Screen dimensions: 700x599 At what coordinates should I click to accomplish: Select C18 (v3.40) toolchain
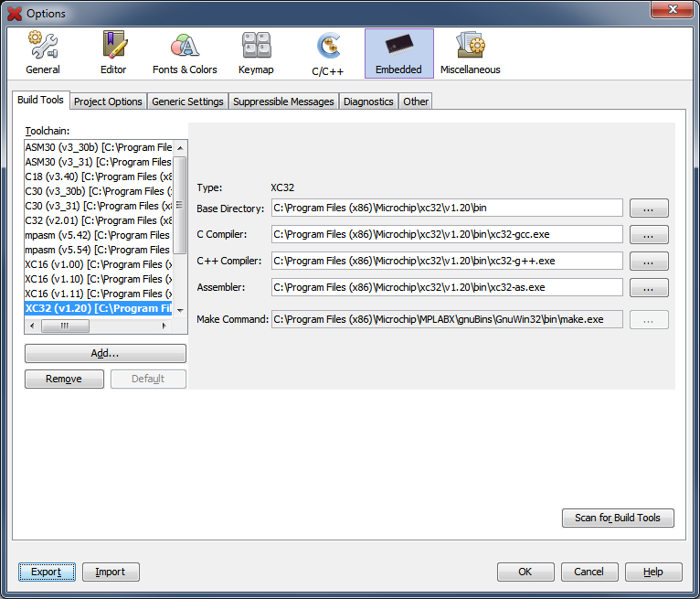click(x=99, y=176)
